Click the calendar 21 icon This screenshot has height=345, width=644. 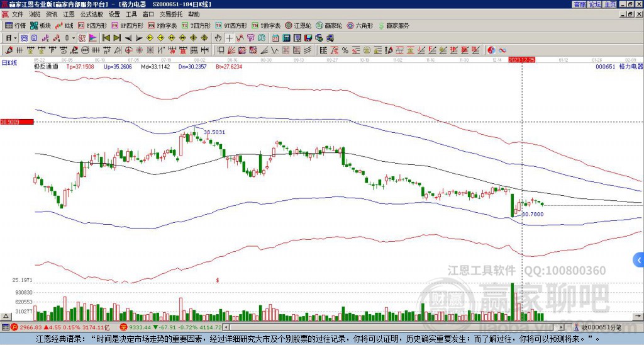coord(275,38)
